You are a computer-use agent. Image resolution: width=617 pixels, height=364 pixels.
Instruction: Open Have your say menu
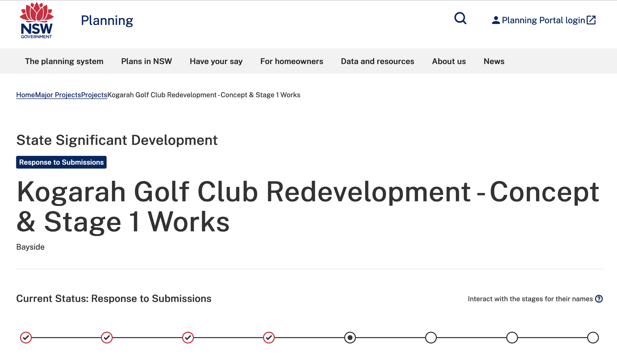tap(216, 61)
